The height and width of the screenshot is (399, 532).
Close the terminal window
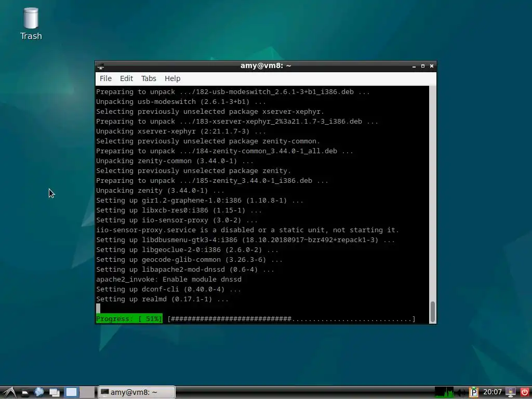point(432,66)
